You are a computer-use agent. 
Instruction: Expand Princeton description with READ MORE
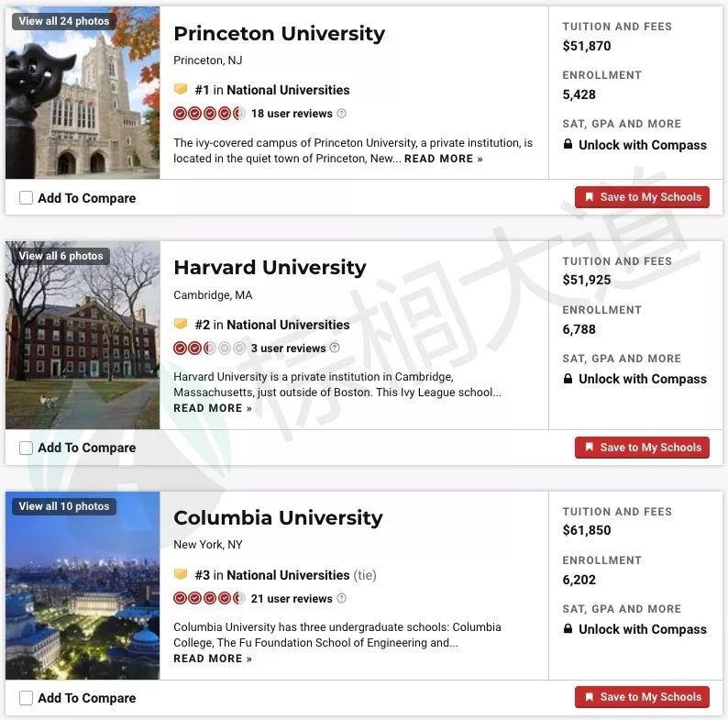pos(444,159)
